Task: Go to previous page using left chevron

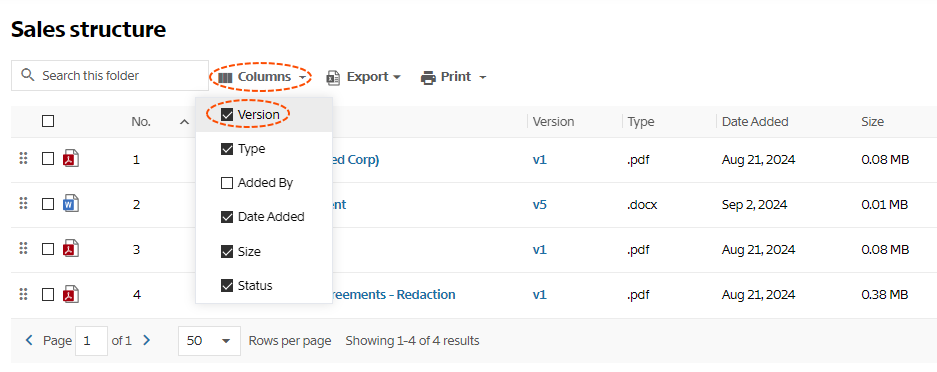Action: 29,340
